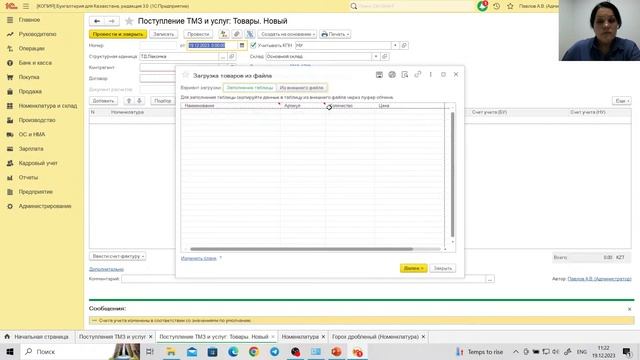Open the Дополнительно link
The image size is (640, 360).
[106, 269]
